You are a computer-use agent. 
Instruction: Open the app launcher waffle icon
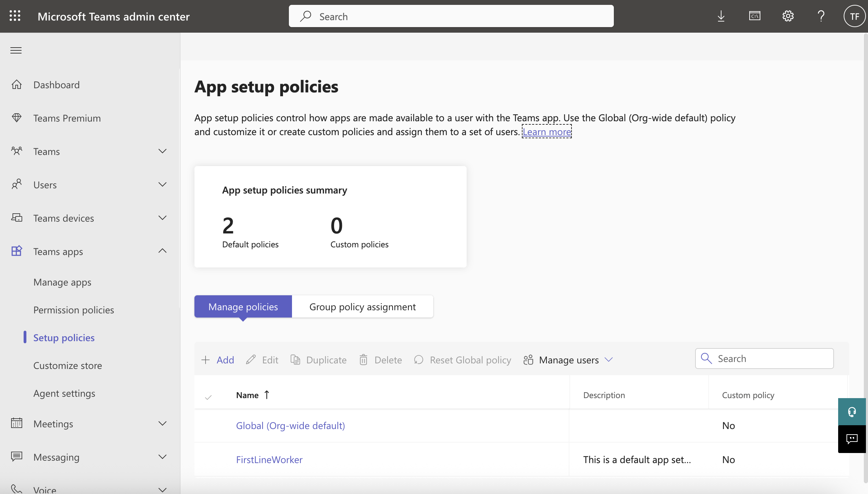15,16
